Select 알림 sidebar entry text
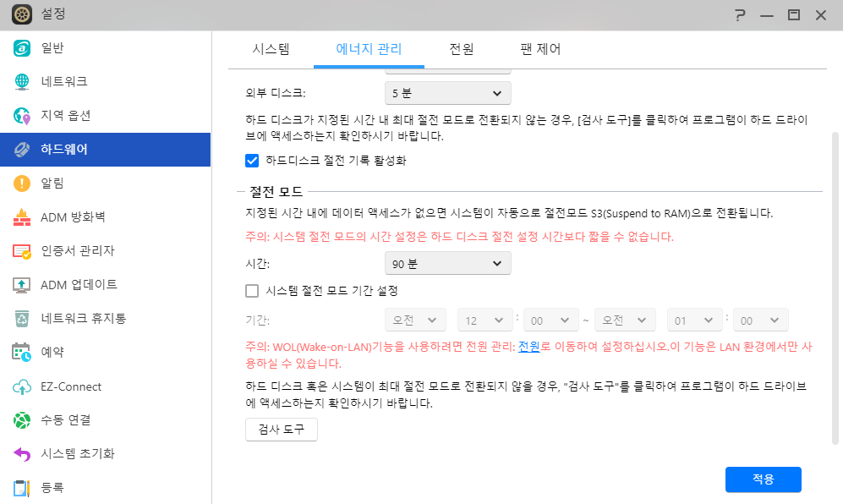843x504 pixels. [x=52, y=183]
